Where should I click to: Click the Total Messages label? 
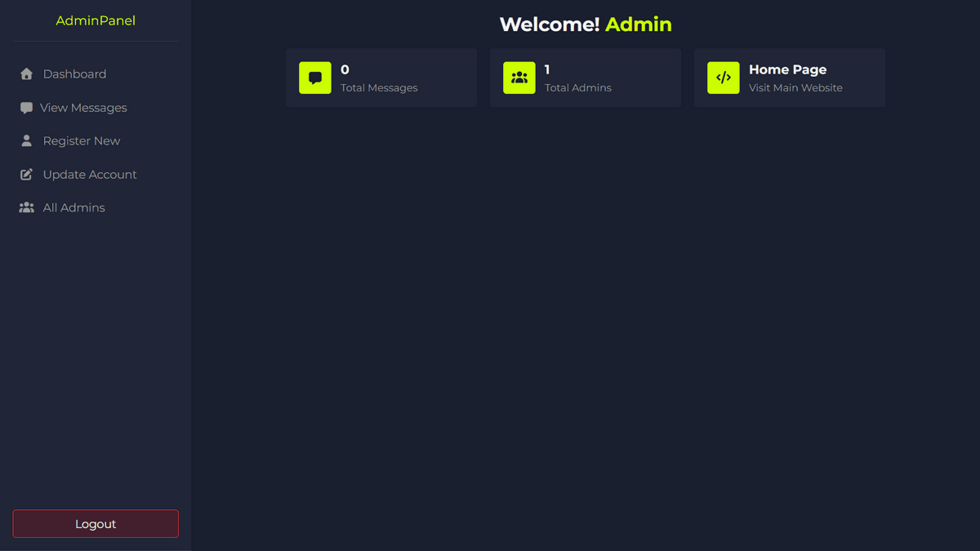click(x=379, y=88)
